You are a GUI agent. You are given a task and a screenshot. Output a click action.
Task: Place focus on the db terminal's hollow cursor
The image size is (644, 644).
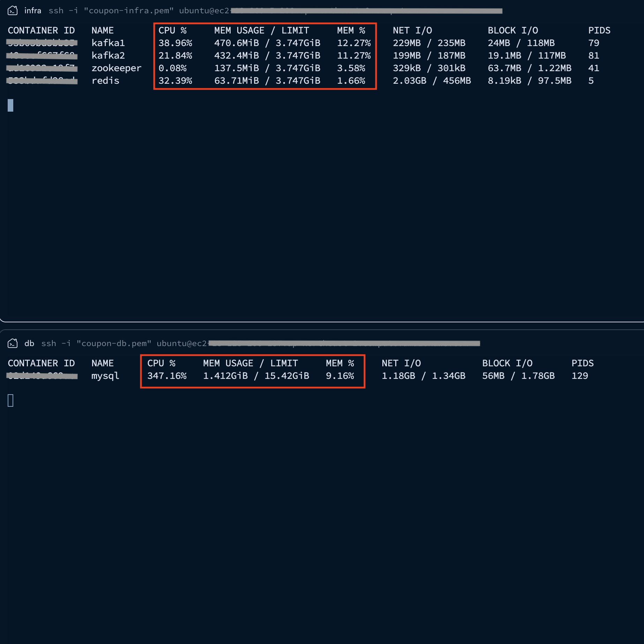coord(10,400)
